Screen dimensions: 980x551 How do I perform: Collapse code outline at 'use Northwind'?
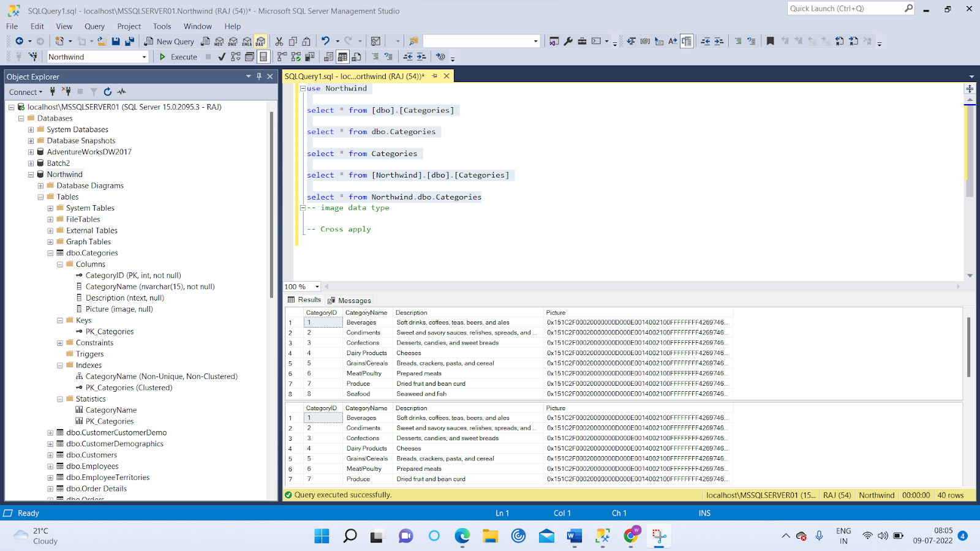click(x=303, y=88)
